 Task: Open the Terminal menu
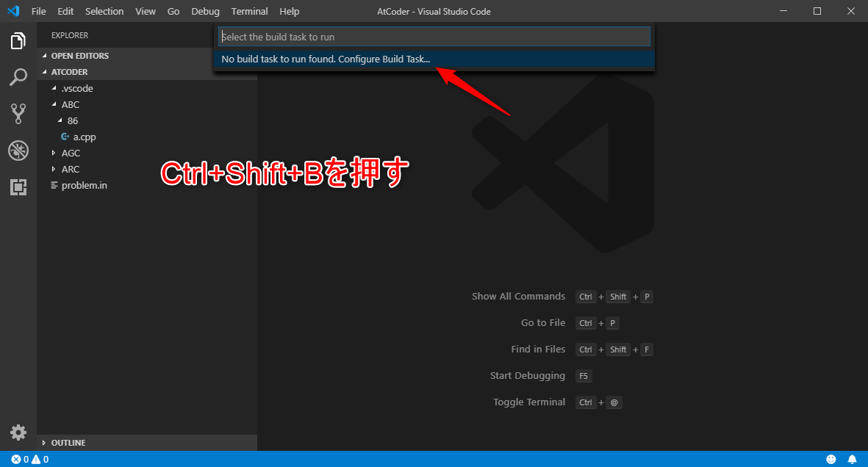click(250, 11)
